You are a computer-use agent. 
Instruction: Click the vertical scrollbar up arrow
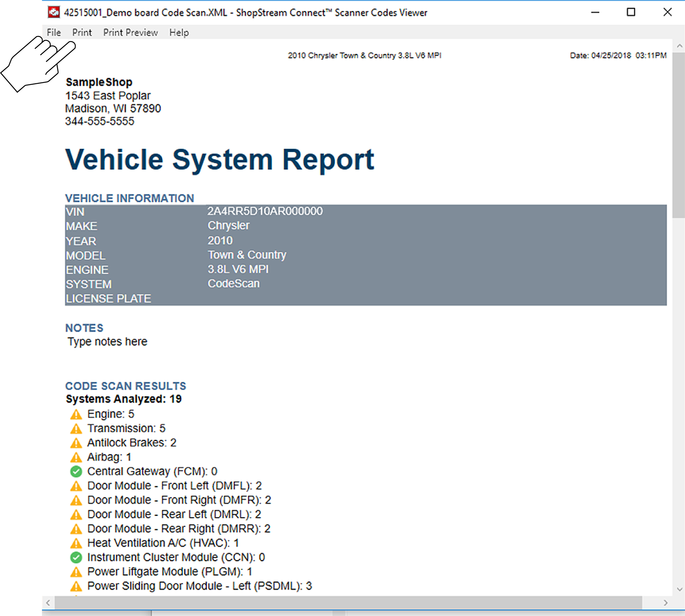pyautogui.click(x=679, y=46)
